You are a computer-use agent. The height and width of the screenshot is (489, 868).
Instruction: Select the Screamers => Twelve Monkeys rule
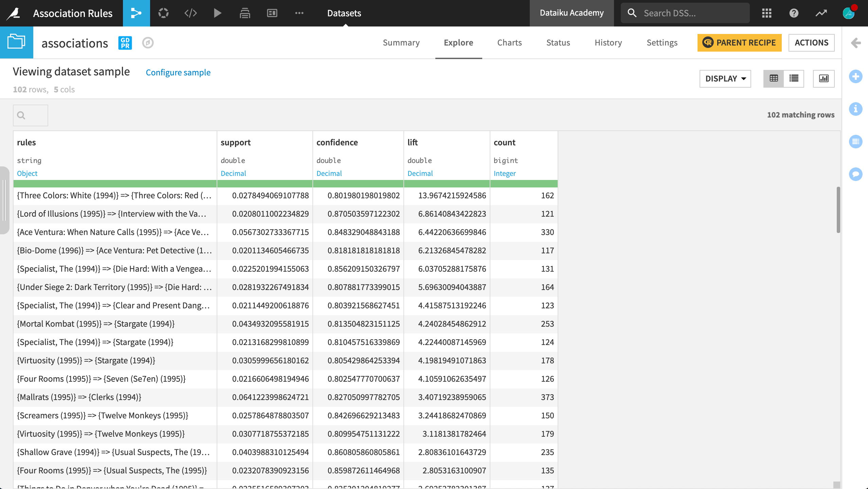pos(115,415)
